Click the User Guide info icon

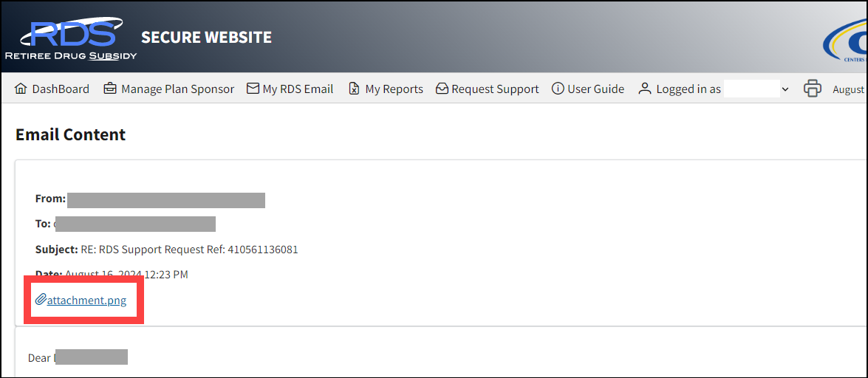(558, 89)
